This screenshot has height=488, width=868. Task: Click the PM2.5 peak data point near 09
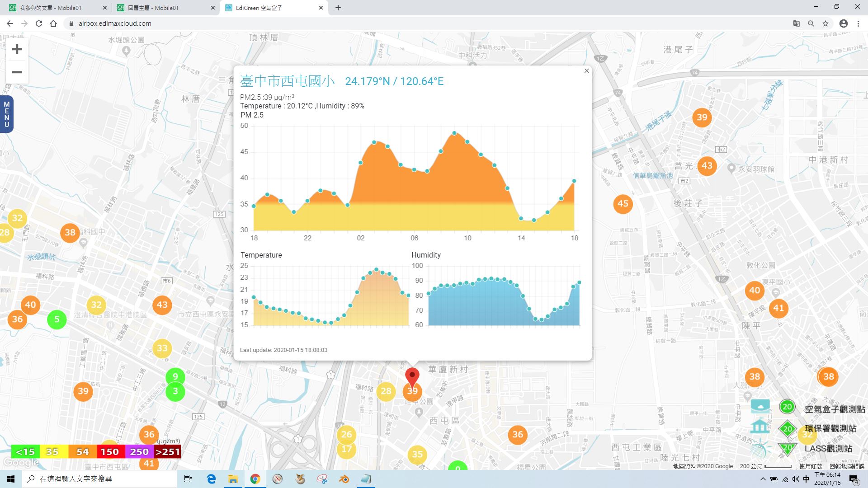[454, 133]
